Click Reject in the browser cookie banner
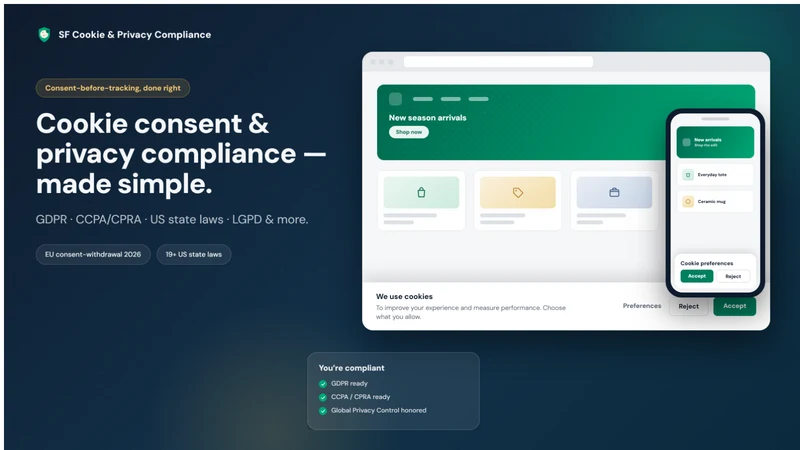800x450 pixels. [x=688, y=306]
